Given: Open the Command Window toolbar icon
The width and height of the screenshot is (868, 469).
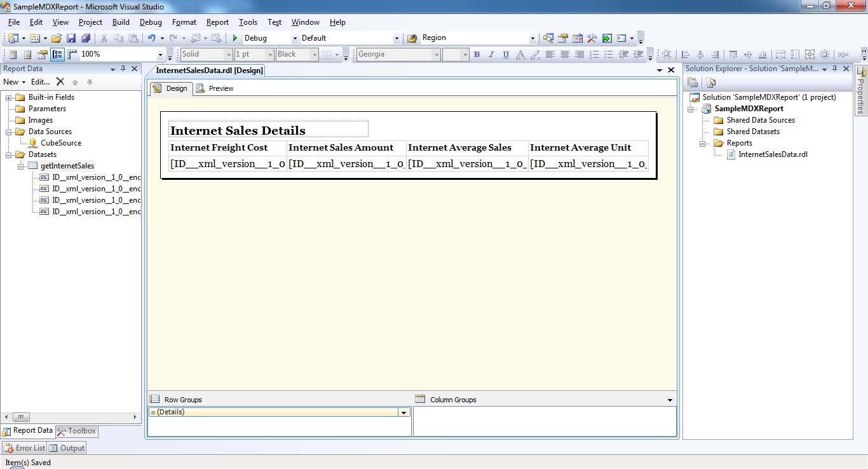Looking at the screenshot, I should (x=621, y=38).
